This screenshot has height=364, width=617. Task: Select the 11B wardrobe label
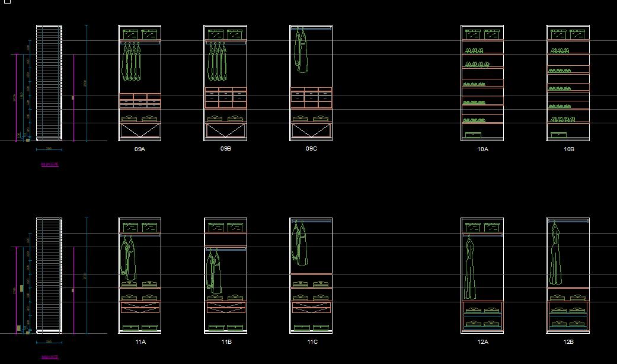(x=226, y=342)
